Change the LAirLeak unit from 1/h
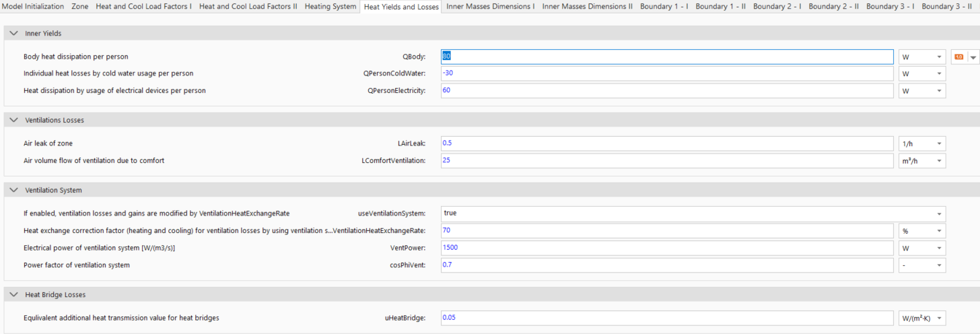This screenshot has width=980, height=334. click(x=922, y=143)
